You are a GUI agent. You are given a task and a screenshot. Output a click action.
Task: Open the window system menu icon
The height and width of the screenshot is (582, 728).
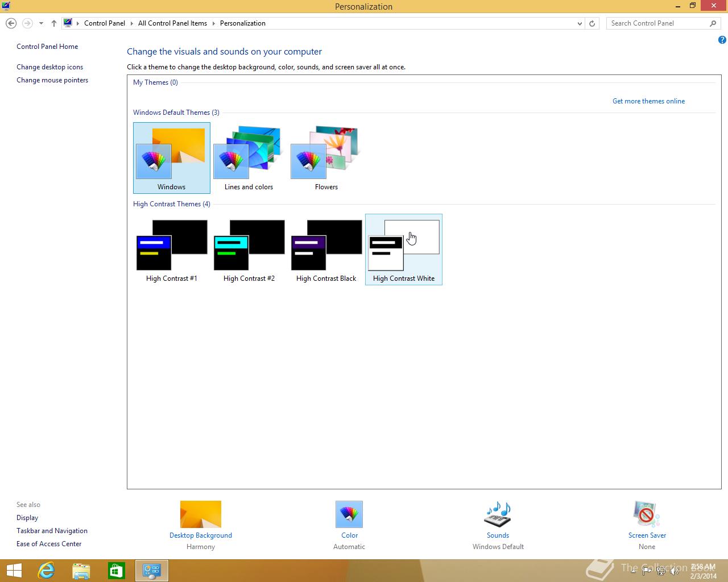coord(6,6)
